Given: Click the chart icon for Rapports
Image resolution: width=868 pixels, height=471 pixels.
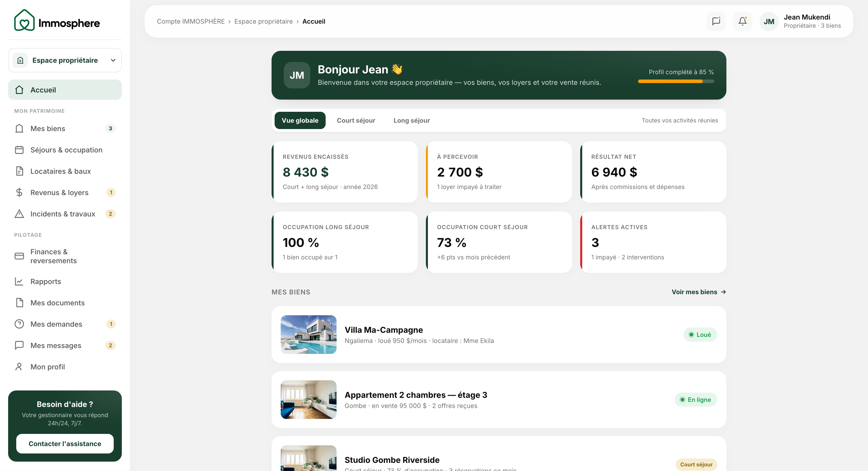Looking at the screenshot, I should (19, 281).
